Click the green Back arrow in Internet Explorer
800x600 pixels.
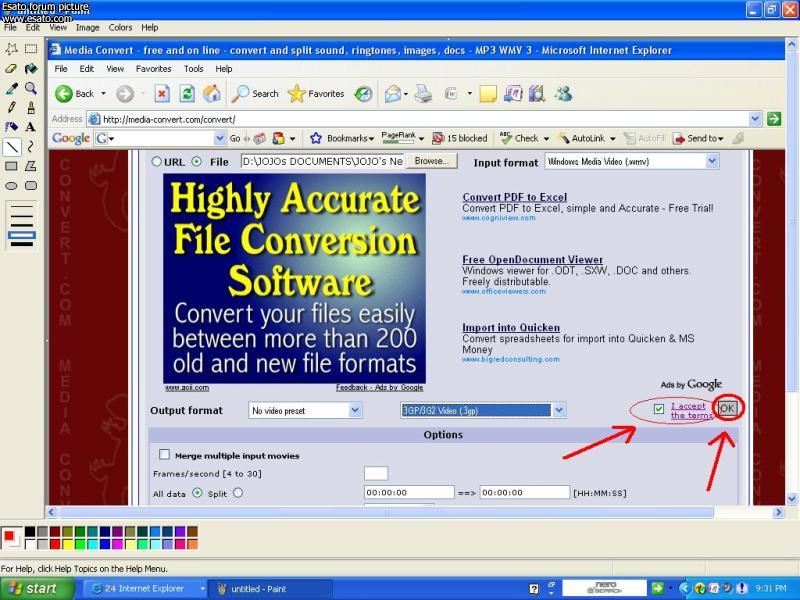coord(64,94)
